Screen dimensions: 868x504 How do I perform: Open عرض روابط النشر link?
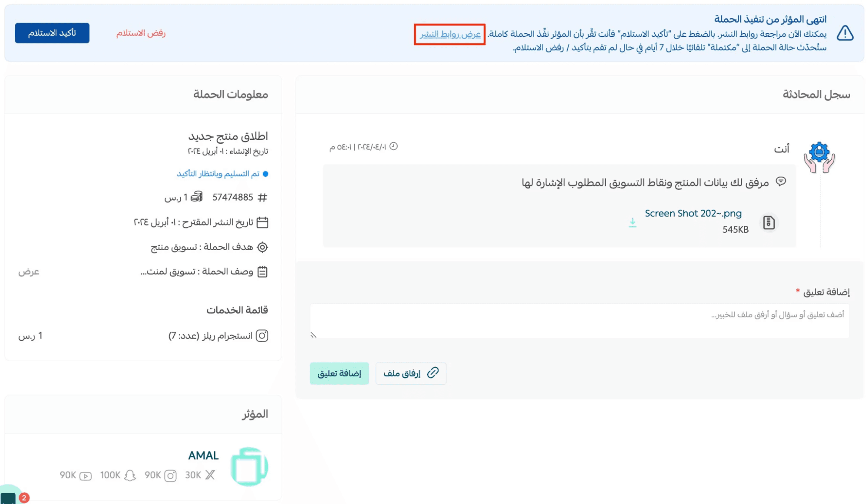point(450,34)
